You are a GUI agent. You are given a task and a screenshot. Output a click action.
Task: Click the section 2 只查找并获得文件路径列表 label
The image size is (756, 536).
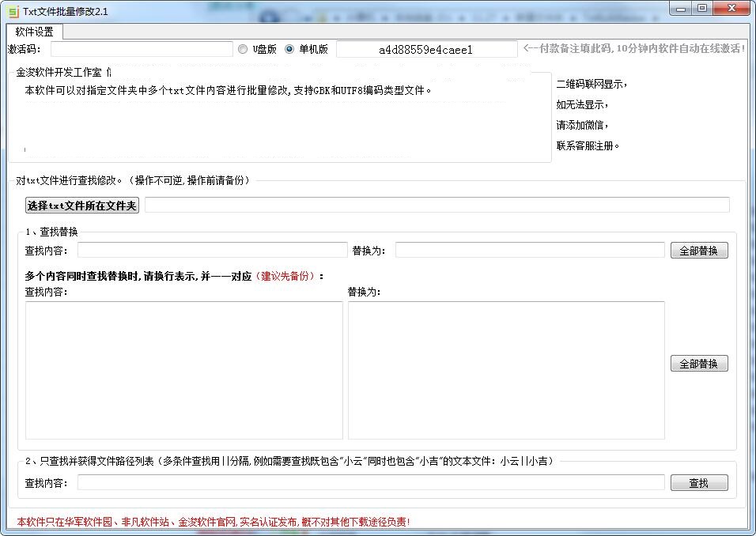pyautogui.click(x=289, y=461)
